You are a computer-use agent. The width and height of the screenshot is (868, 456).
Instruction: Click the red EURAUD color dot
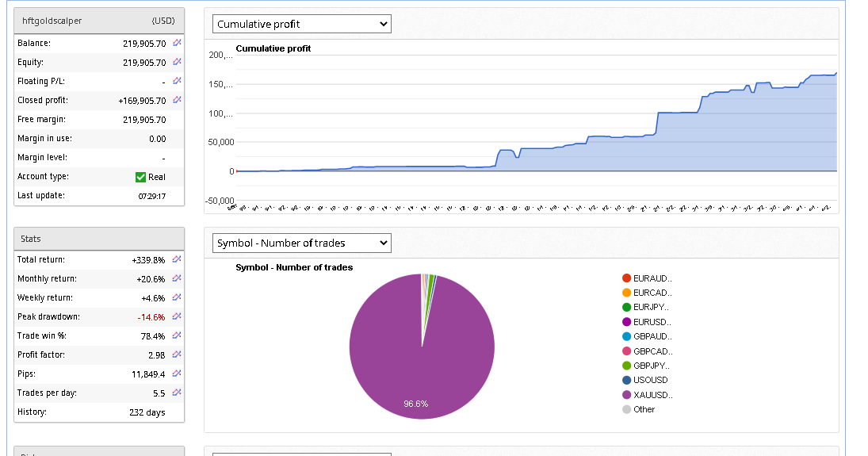click(x=626, y=278)
